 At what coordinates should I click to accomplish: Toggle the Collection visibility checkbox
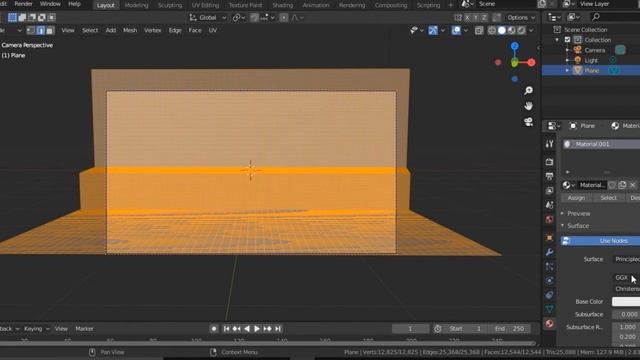coord(567,40)
